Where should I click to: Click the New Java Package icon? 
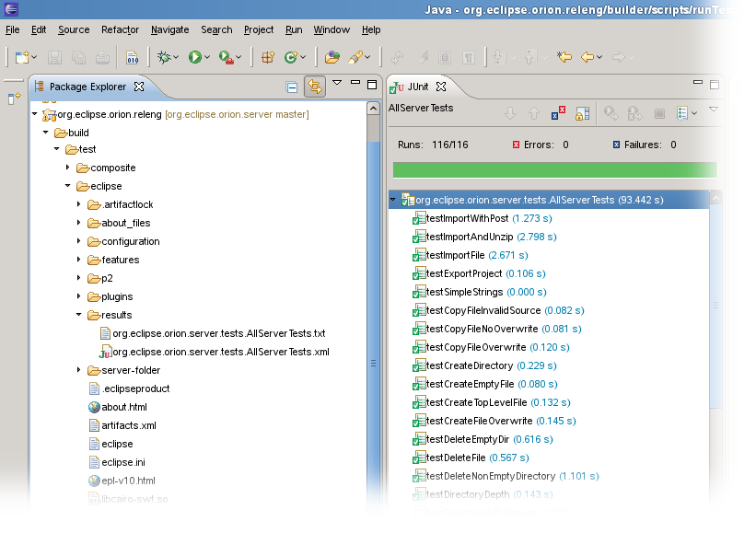(x=268, y=57)
